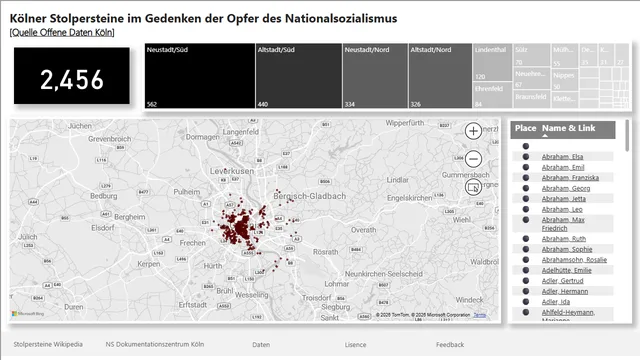
Task: Open Abrahamsohn, Rosalie name link
Action: (574, 260)
